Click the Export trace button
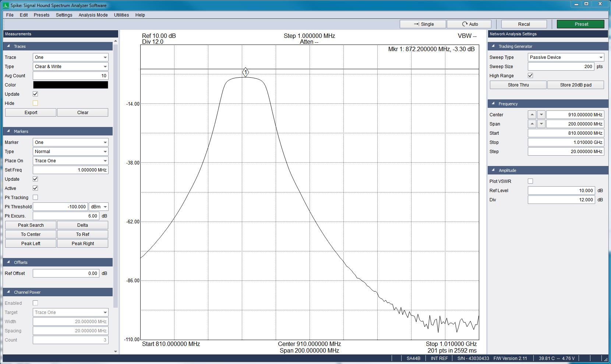 (31, 113)
